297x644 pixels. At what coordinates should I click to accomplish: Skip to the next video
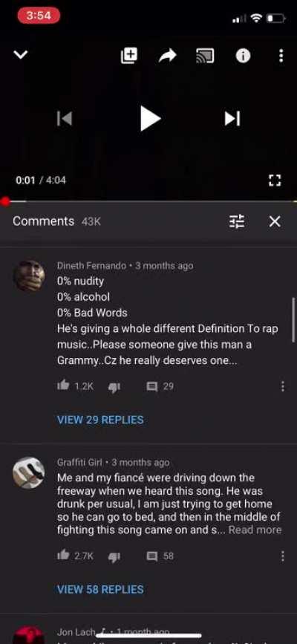tap(232, 118)
